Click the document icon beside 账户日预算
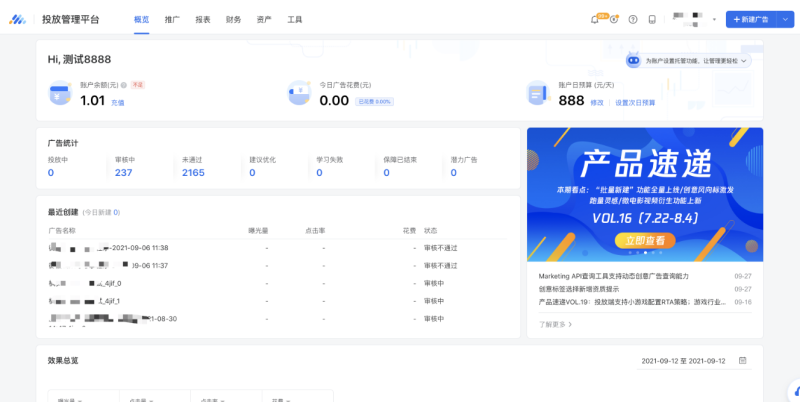 (x=538, y=93)
